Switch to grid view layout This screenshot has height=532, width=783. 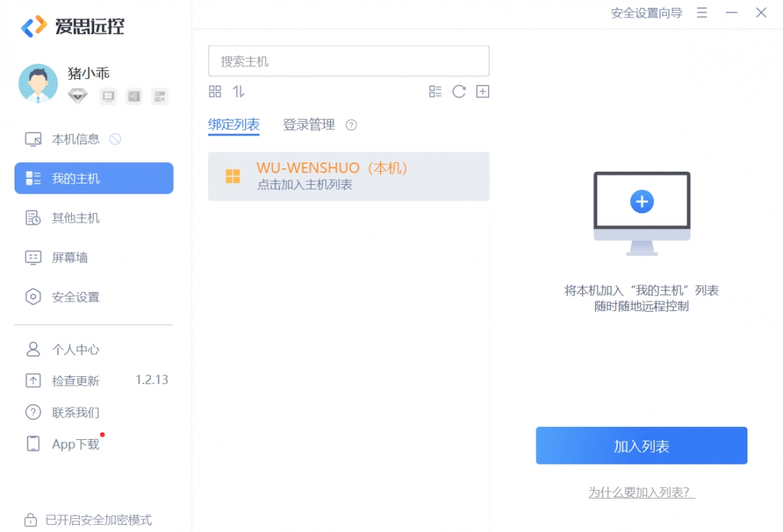point(215,91)
